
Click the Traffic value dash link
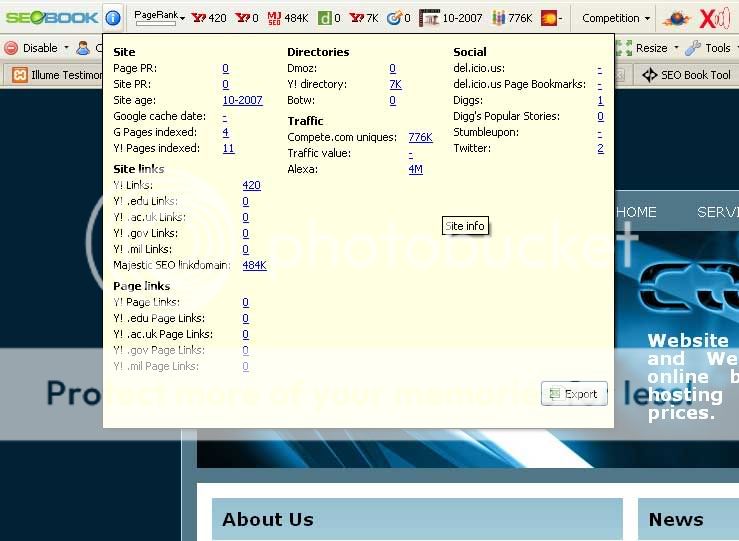(x=411, y=153)
